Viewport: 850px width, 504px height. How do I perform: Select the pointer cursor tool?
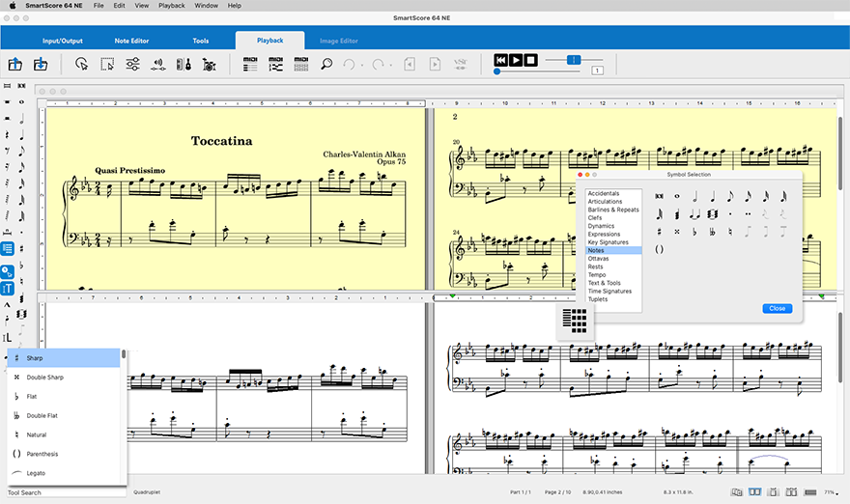pos(82,65)
